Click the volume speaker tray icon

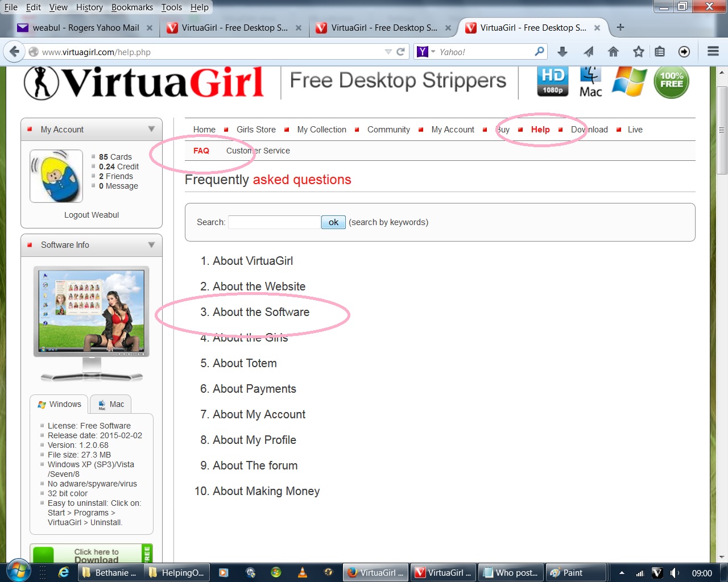pyautogui.click(x=675, y=573)
